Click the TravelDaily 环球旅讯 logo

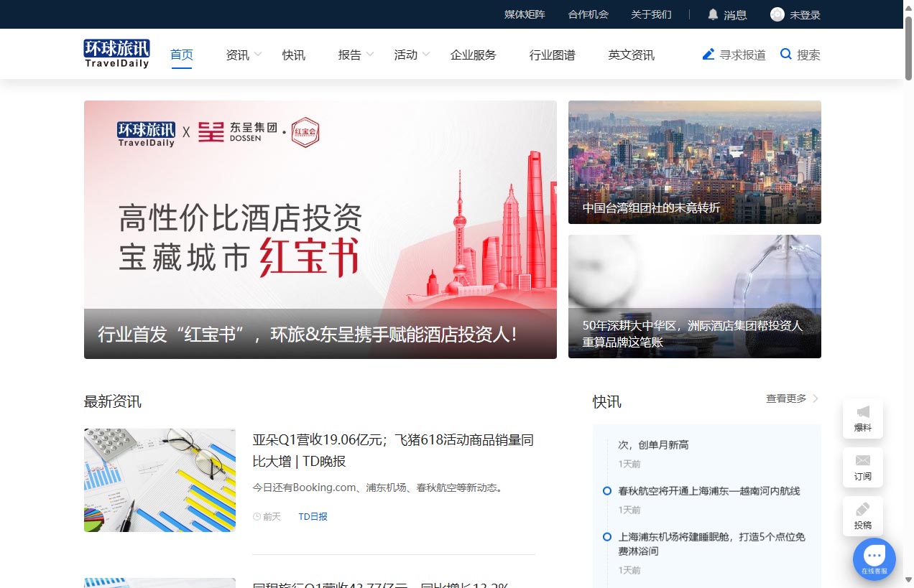(116, 53)
